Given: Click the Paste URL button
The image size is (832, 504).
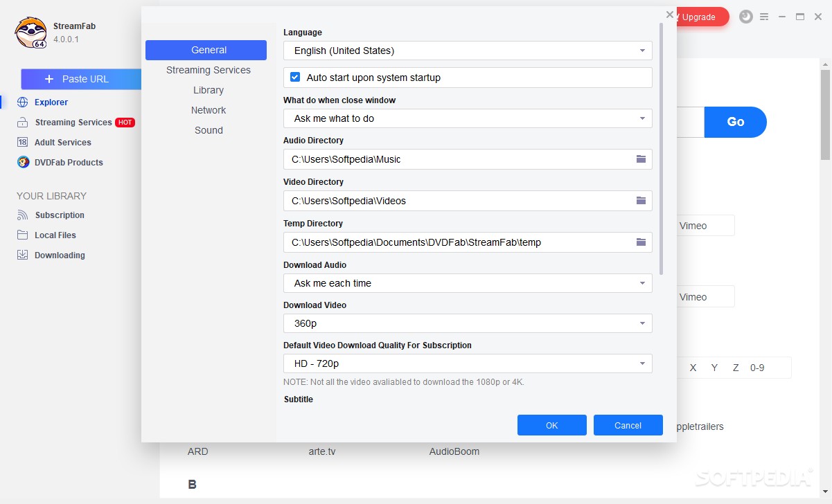Looking at the screenshot, I should click(x=81, y=80).
